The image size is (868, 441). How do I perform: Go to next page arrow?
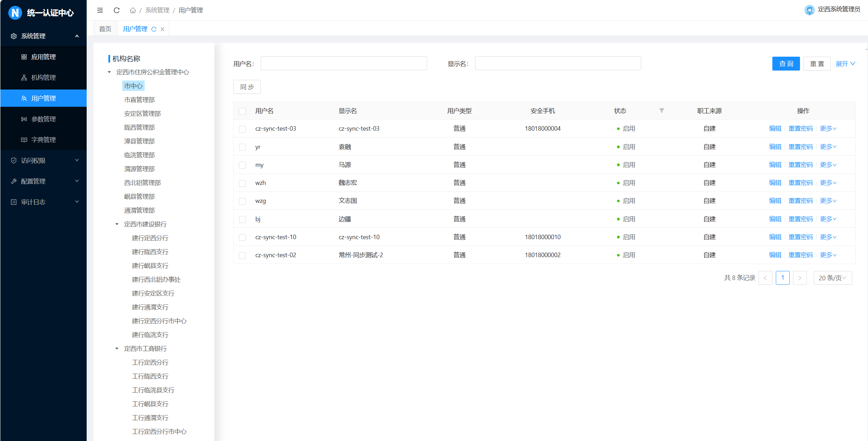pyautogui.click(x=799, y=278)
